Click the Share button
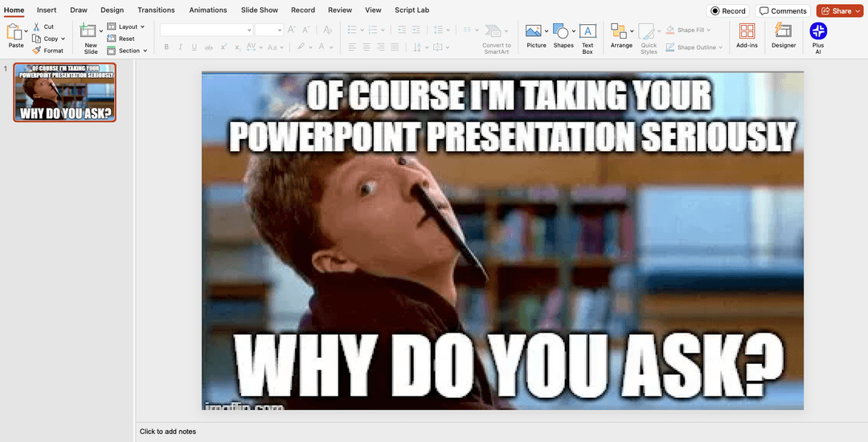Screen dimensions: 868x442 click(837, 10)
